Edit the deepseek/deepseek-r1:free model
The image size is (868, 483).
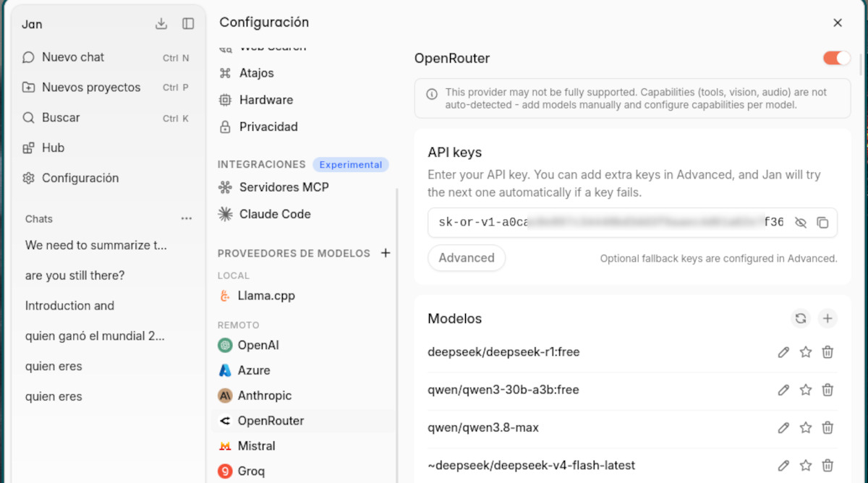click(x=783, y=352)
